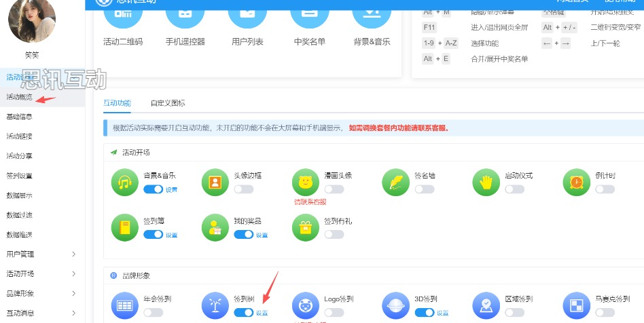Turn off the 签到树 toggle
The image size is (644, 323).
243,313
